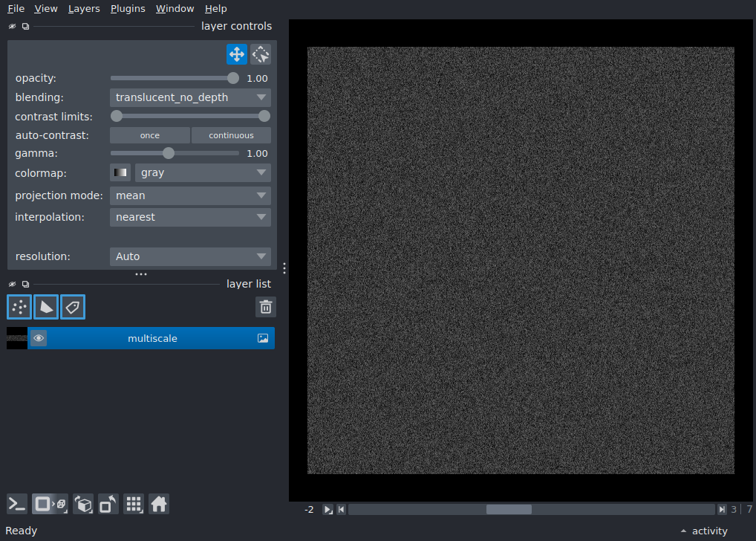Open the View menu
Screen dimensions: 756x541
(46, 9)
